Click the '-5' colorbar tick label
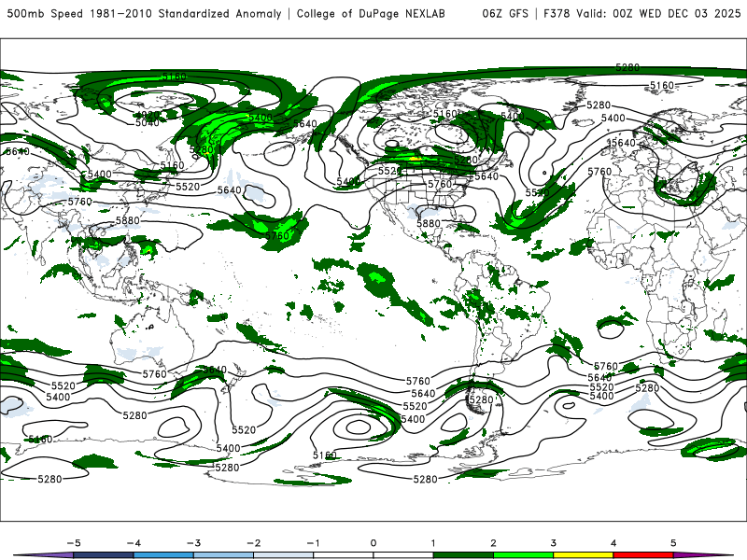The width and height of the screenshot is (747, 560). (74, 543)
